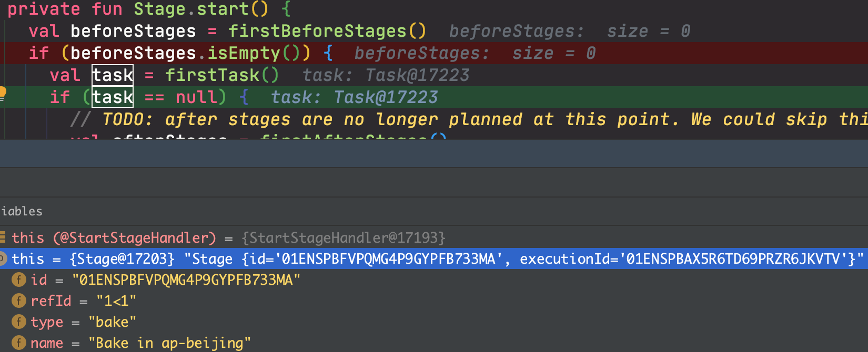Click the frame icon beside this (@StartStageHandler)

click(x=3, y=237)
